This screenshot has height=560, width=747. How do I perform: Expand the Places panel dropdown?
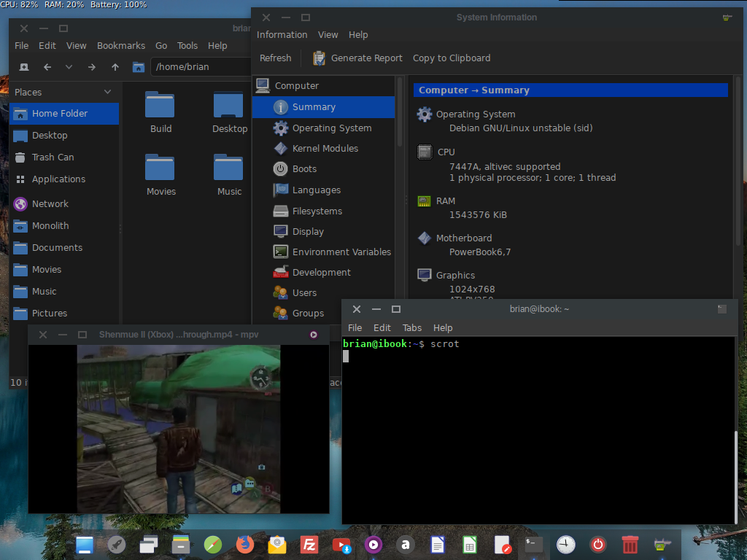coord(107,92)
